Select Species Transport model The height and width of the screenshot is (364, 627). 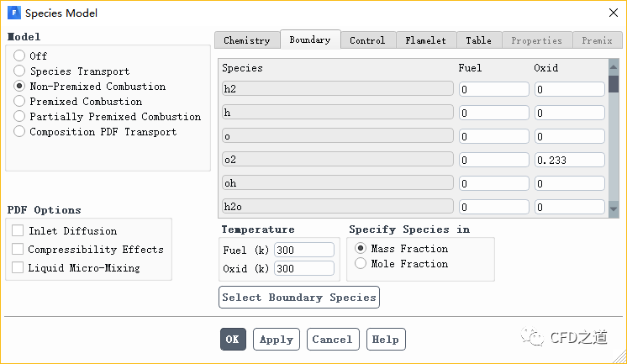coord(19,71)
